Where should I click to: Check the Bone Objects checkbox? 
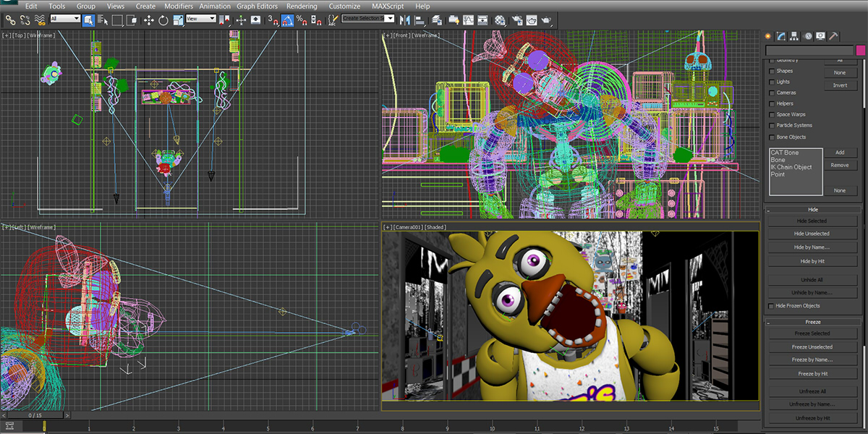(772, 137)
